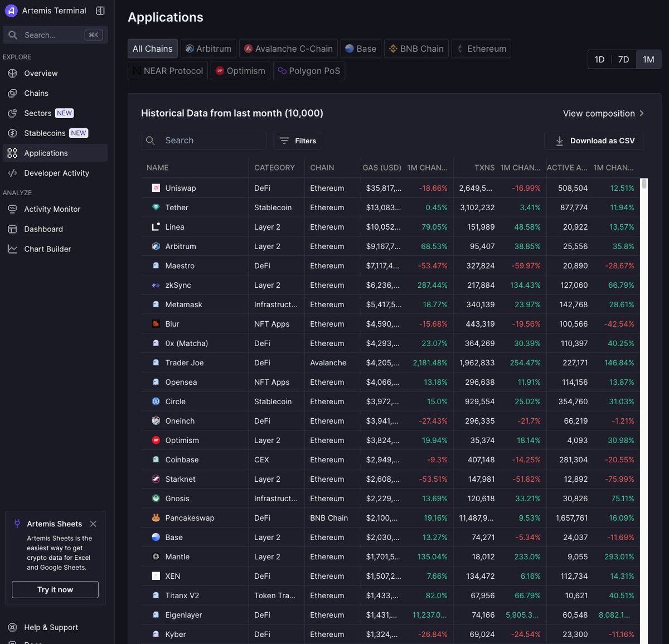
Task: Filter by Polygon PoS tab
Action: click(309, 71)
